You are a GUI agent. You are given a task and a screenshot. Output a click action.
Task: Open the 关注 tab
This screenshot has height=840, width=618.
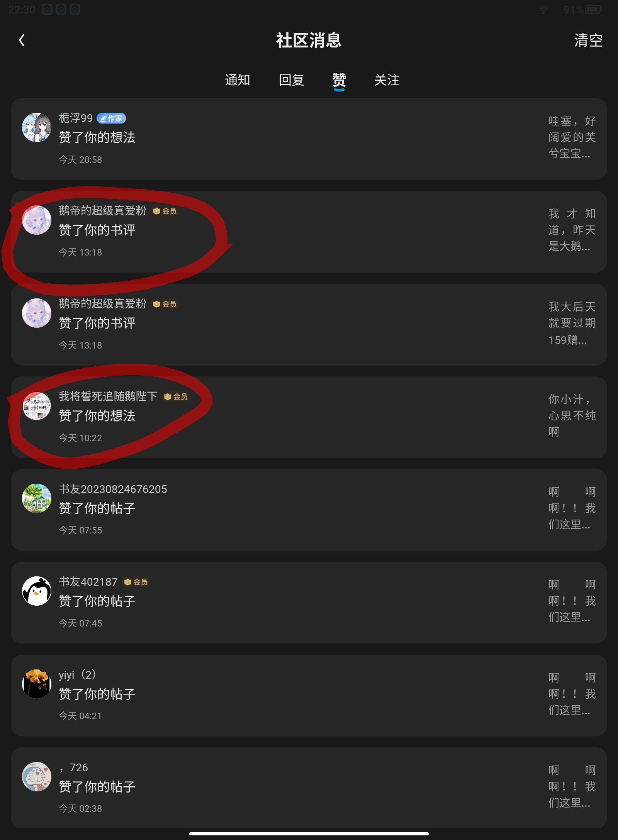[x=387, y=80]
